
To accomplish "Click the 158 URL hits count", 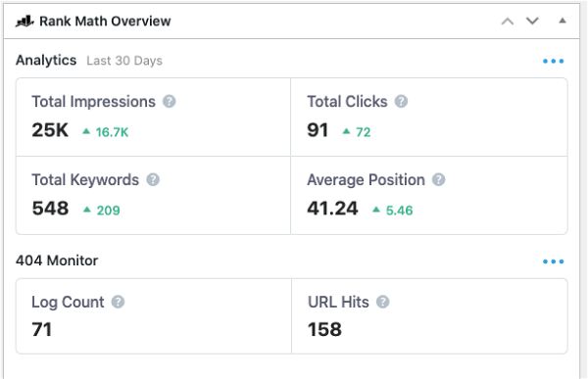I will [324, 329].
